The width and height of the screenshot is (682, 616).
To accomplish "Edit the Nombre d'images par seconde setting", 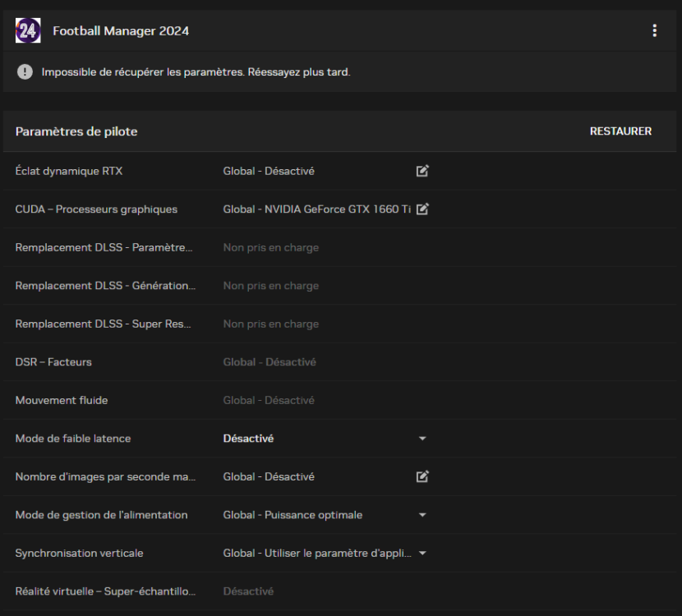I will point(422,476).
